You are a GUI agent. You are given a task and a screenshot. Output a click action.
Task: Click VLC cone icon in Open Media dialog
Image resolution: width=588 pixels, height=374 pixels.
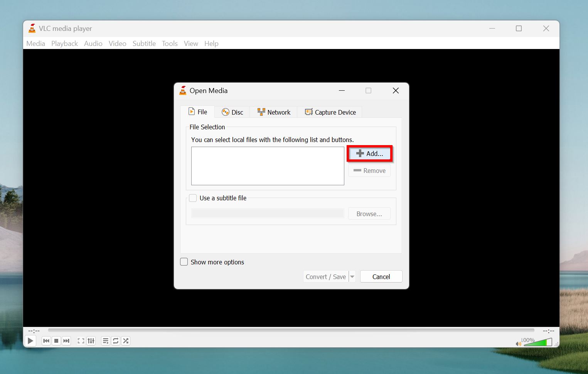click(183, 90)
